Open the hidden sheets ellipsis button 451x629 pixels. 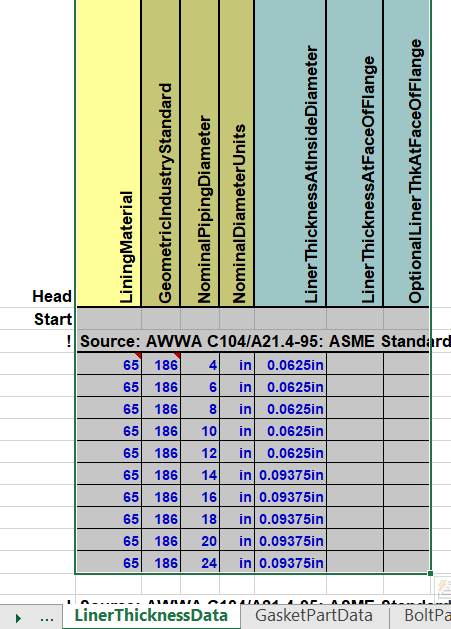[x=47, y=618]
